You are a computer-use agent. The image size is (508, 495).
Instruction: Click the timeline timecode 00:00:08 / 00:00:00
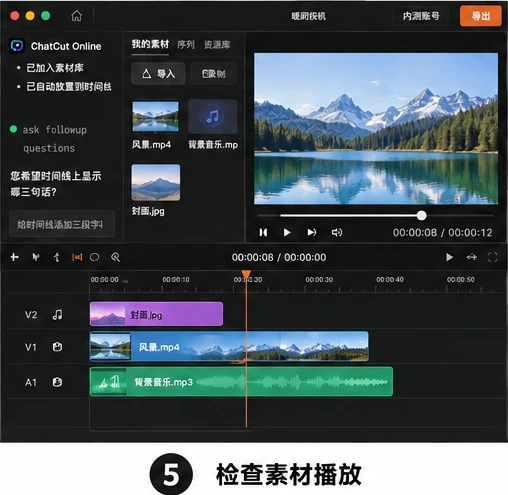[279, 257]
